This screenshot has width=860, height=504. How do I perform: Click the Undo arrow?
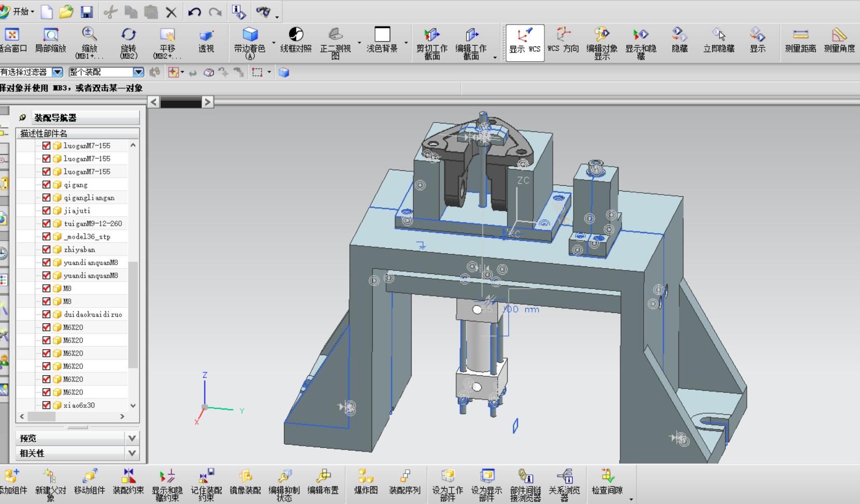pyautogui.click(x=195, y=12)
